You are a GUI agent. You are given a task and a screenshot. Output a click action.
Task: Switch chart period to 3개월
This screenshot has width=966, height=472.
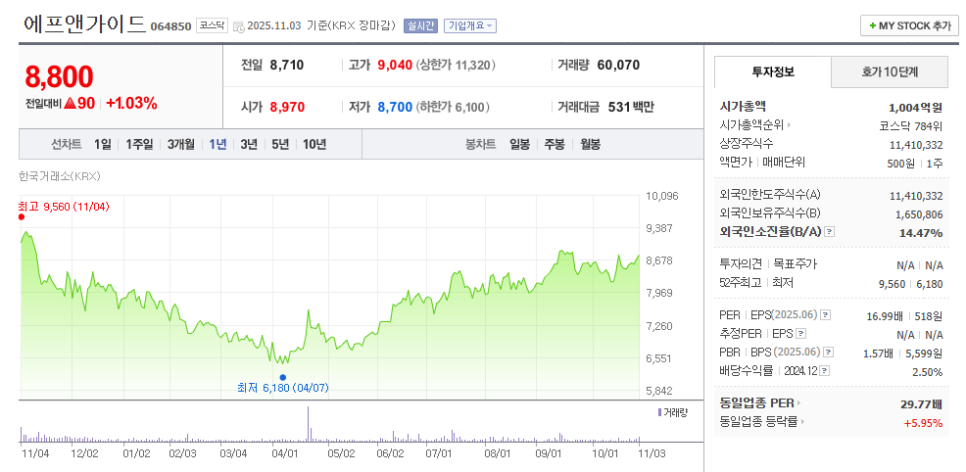[x=181, y=144]
